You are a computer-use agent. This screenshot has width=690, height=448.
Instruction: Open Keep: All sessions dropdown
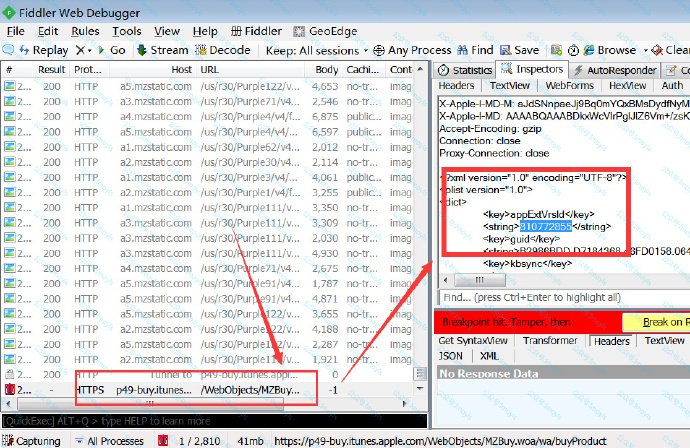(316, 51)
